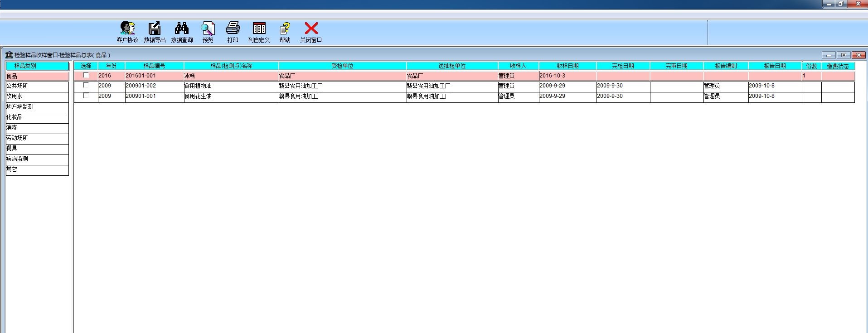The image size is (868, 333).
Task: Click the 报告日期 column header
Action: pos(775,66)
